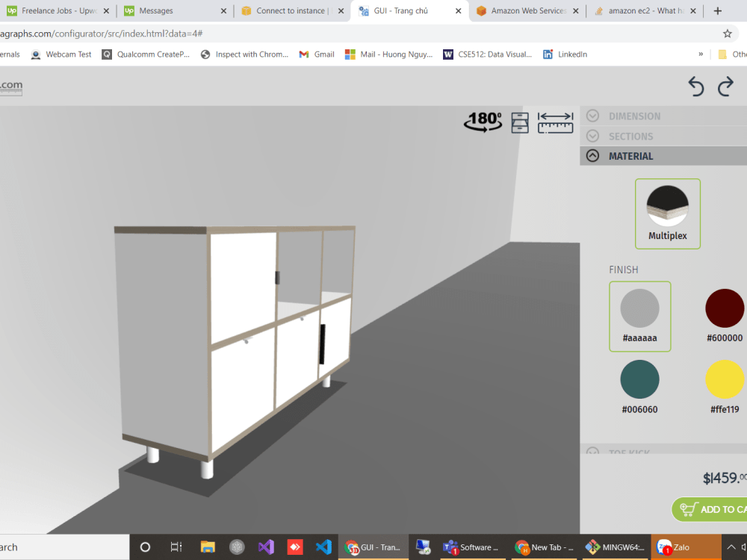Switch to the Amazon Web Services tab

pos(528,10)
